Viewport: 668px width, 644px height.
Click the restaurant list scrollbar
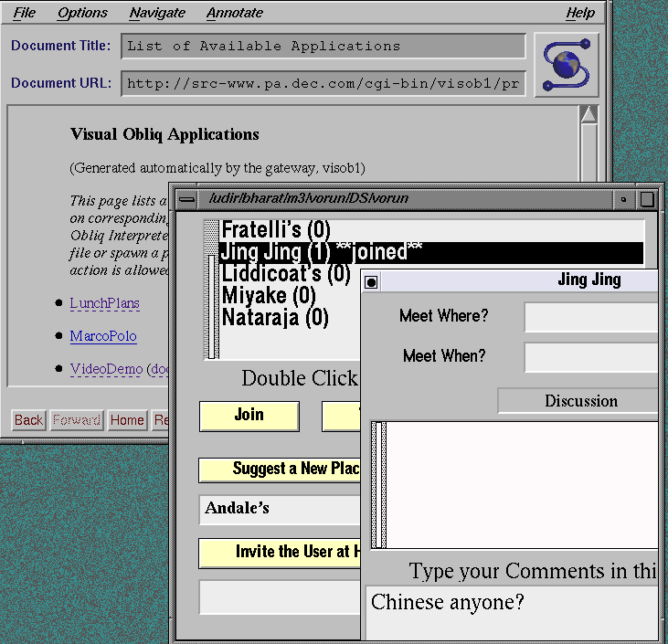coord(211,290)
